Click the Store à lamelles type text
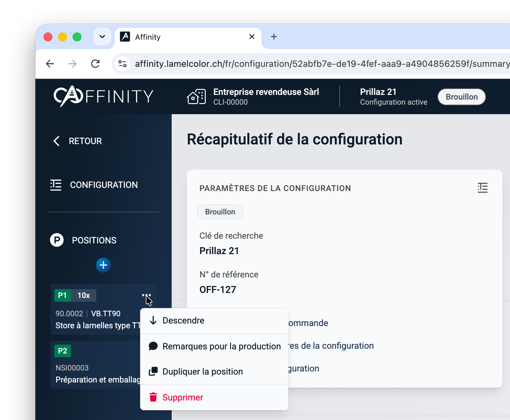This screenshot has width=510, height=420. [98, 325]
